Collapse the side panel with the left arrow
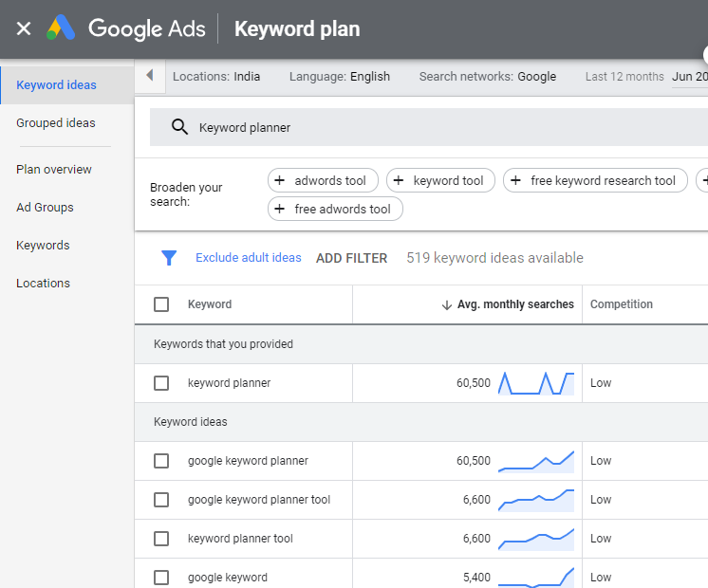 150,75
